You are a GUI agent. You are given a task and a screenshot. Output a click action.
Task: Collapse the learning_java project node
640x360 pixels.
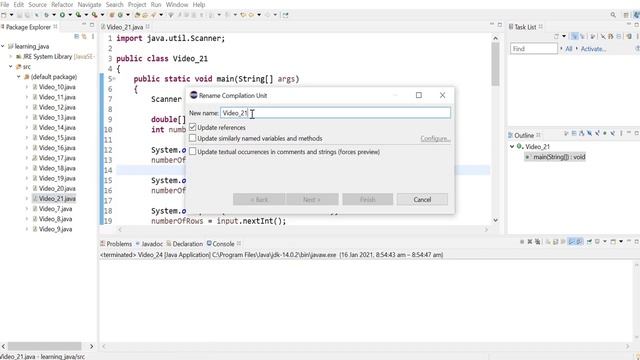click(3, 46)
